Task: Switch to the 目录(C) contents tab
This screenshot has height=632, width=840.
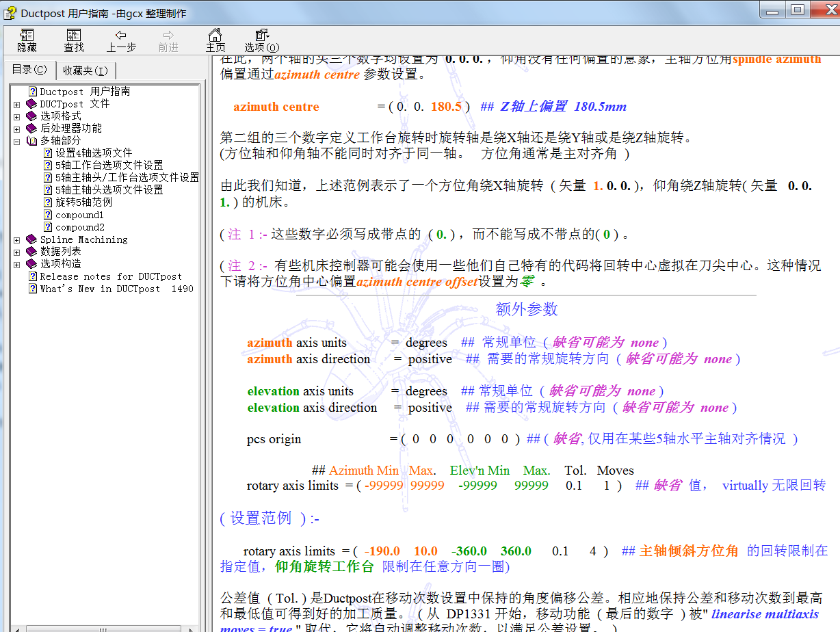Action: (29, 70)
